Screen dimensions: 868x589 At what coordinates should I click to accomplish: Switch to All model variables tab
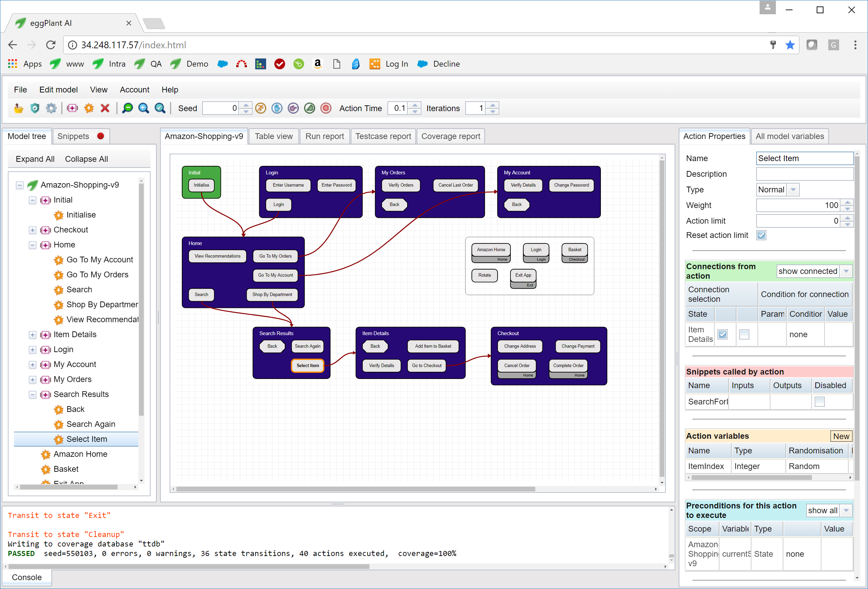click(789, 136)
